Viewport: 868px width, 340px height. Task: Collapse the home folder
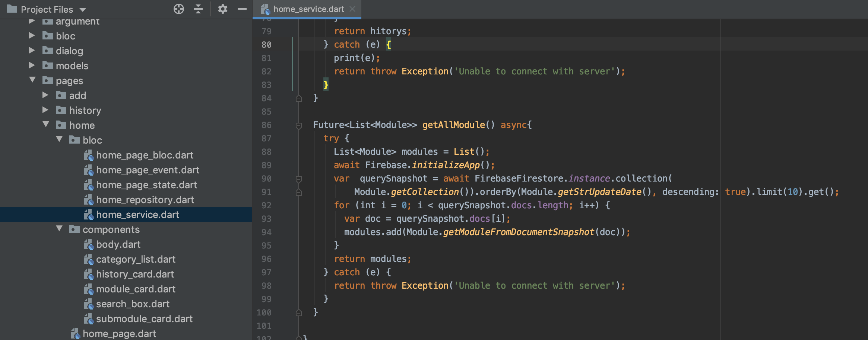[46, 125]
